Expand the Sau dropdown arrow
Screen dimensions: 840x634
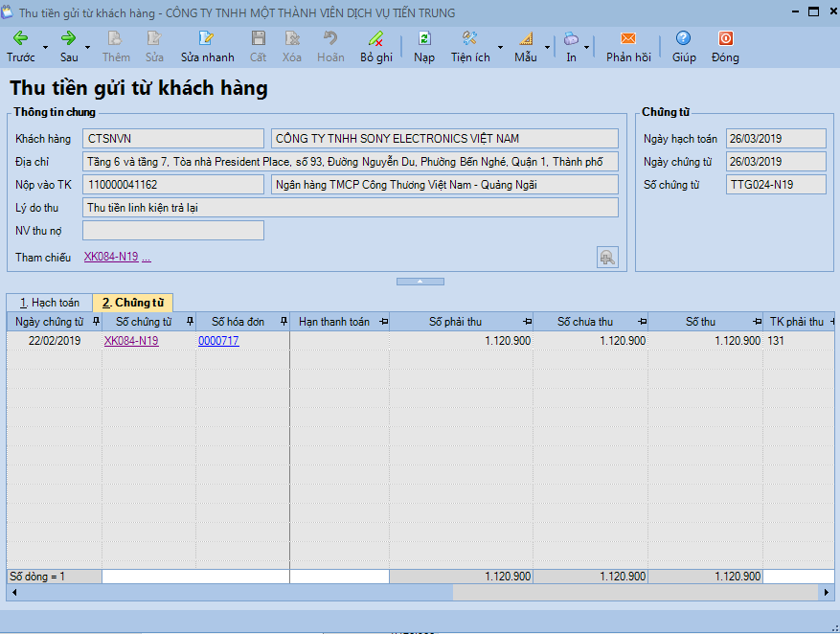tap(87, 47)
